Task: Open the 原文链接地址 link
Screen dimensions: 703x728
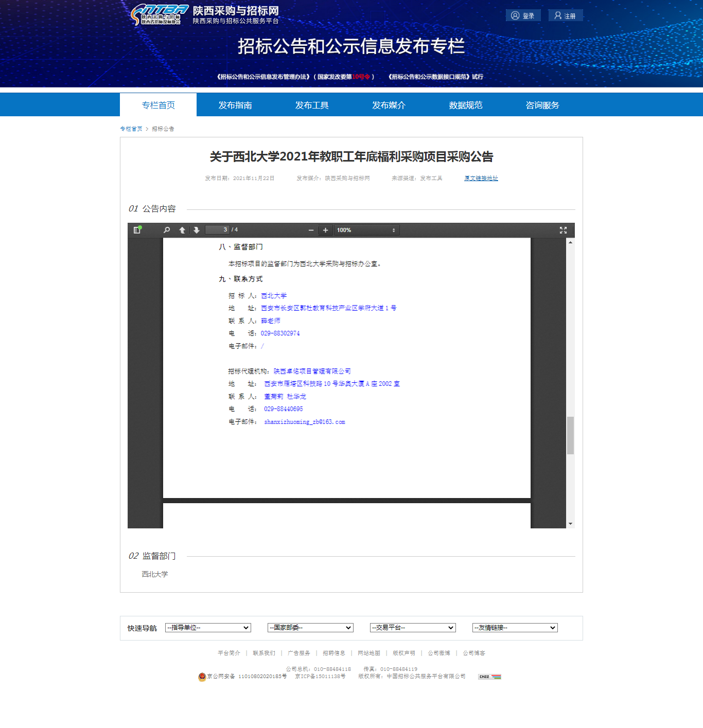Action: point(481,178)
